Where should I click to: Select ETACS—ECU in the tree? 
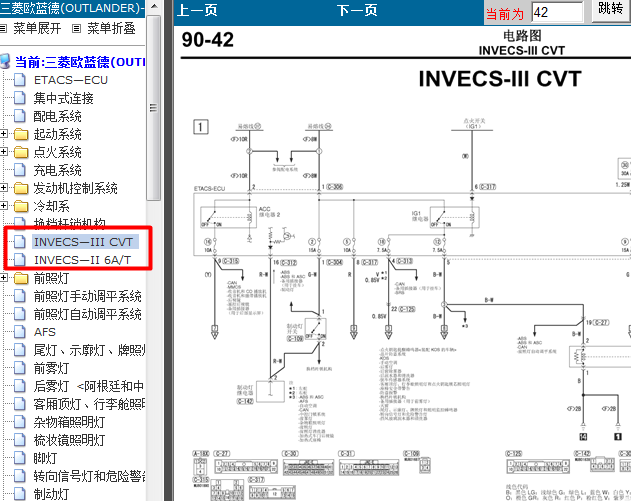[71, 80]
